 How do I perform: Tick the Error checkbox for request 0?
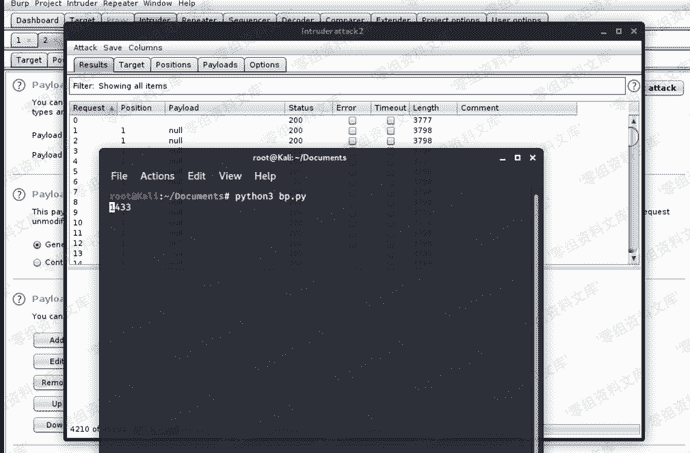click(352, 120)
